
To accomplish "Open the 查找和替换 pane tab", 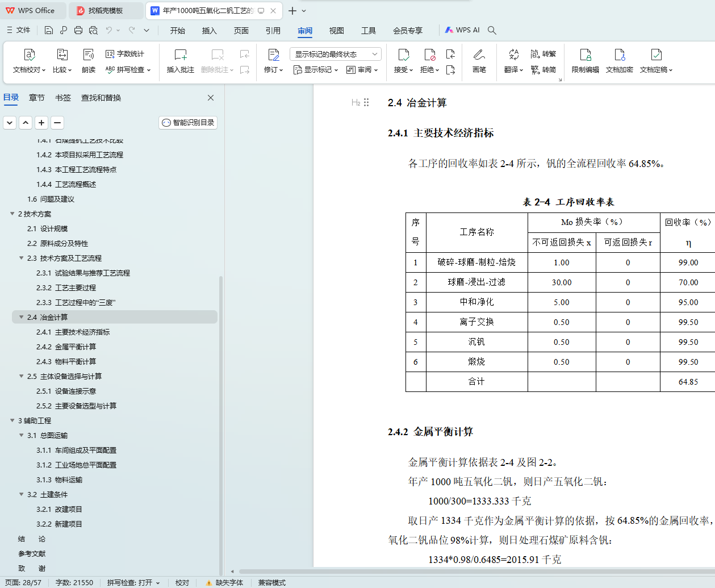I will [x=101, y=98].
